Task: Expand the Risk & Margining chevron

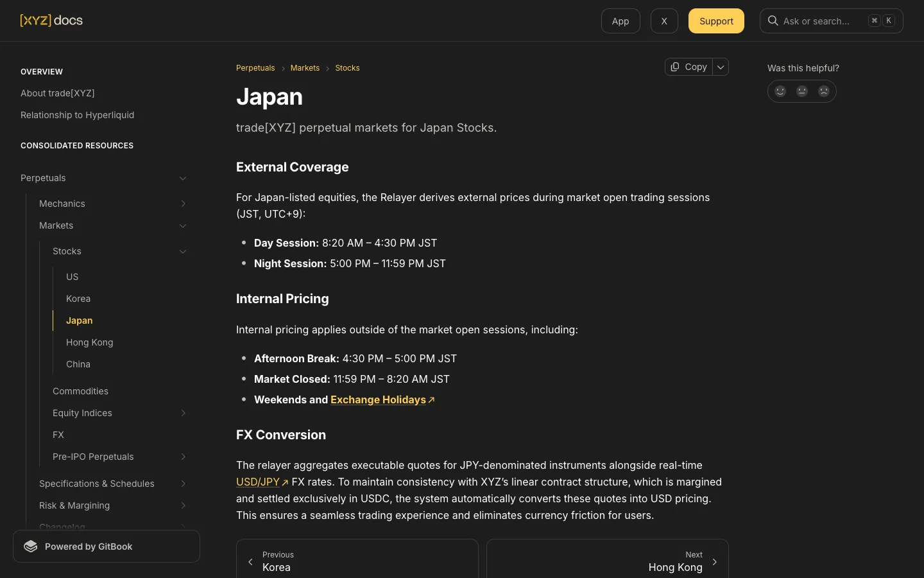Action: pos(183,505)
